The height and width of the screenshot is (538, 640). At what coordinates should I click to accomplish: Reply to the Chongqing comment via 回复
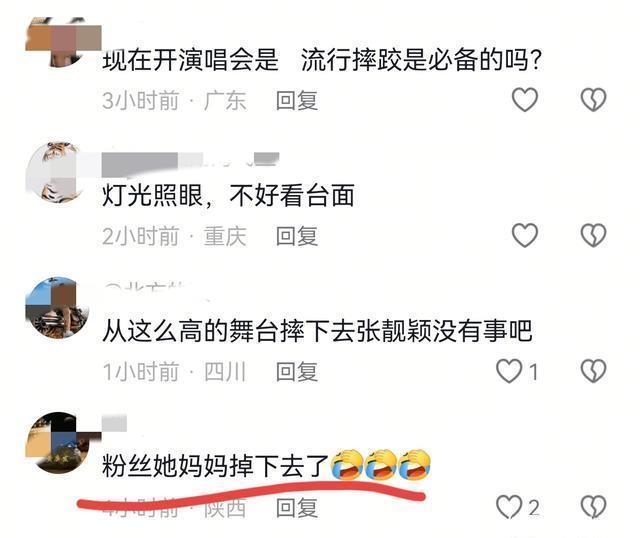[297, 236]
